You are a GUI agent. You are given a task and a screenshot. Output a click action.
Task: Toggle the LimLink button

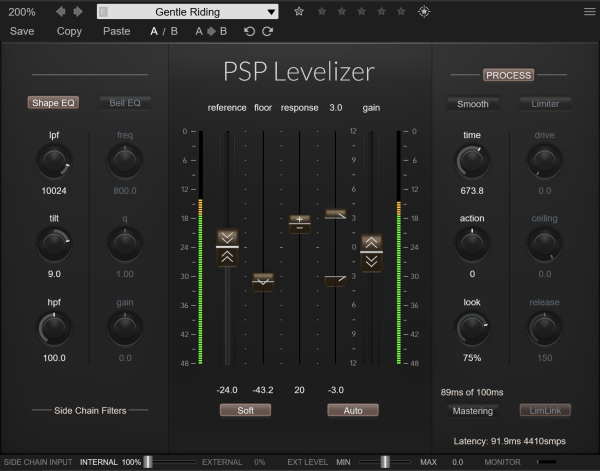point(545,410)
